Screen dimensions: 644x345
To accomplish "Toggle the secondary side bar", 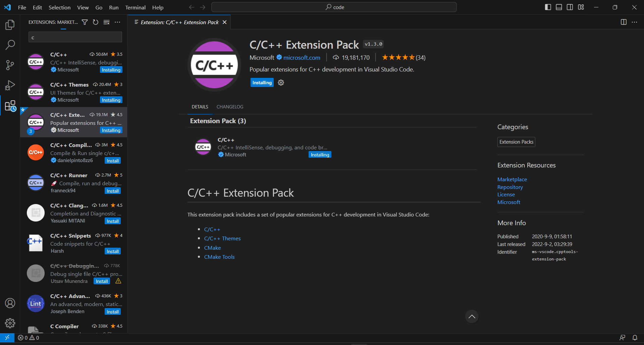I will (x=570, y=7).
